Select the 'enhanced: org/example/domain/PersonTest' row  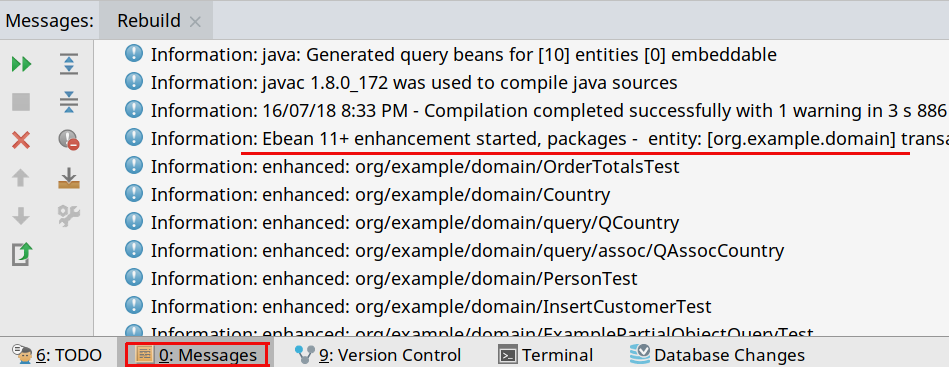[394, 278]
